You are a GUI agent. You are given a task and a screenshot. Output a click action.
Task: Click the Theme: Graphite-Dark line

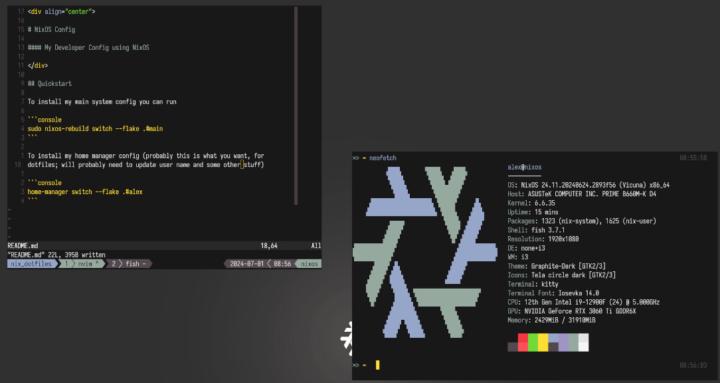click(x=557, y=266)
